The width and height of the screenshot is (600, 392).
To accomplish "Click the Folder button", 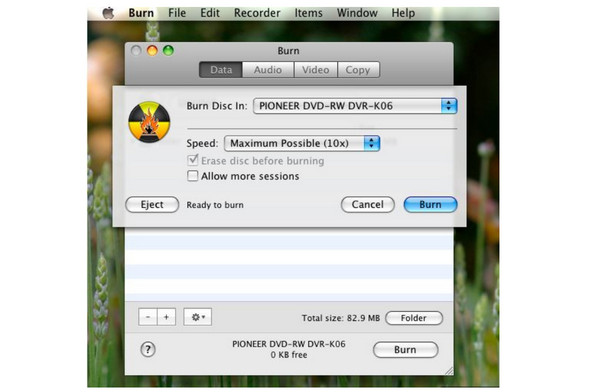I will pos(414,318).
